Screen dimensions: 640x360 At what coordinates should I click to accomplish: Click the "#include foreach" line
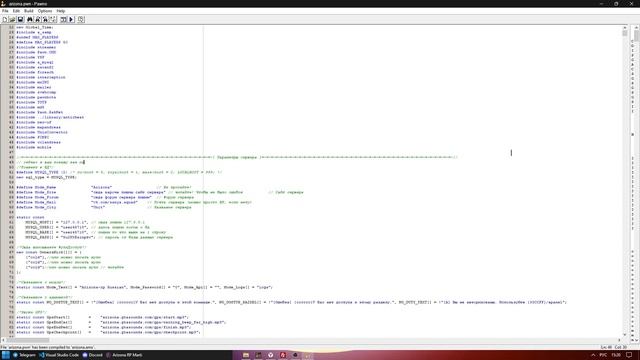click(x=35, y=72)
